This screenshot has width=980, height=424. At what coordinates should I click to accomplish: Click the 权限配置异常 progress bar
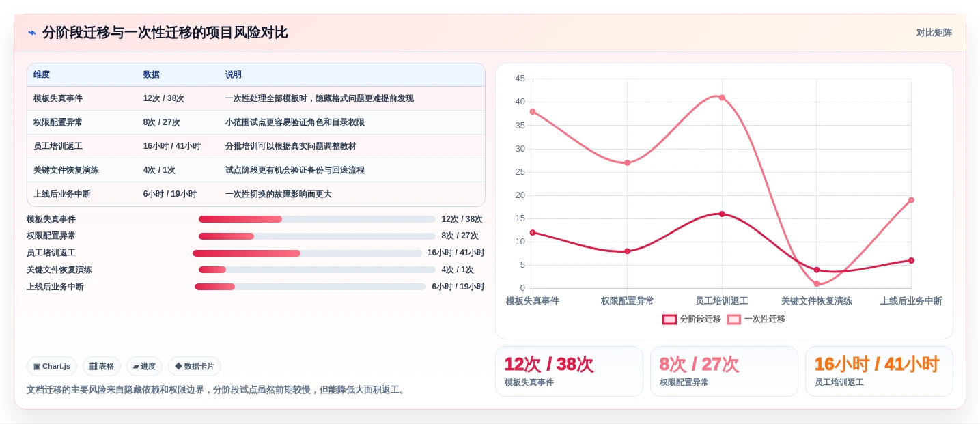coord(317,236)
